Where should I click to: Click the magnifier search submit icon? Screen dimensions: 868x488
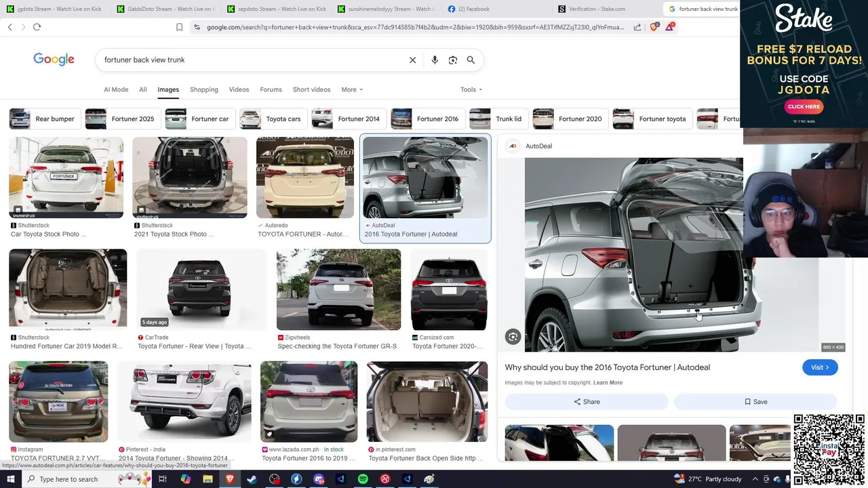[471, 60]
